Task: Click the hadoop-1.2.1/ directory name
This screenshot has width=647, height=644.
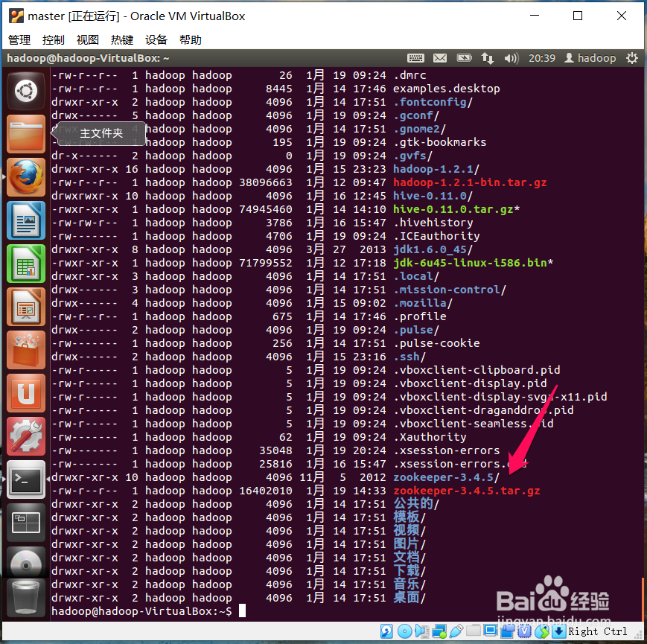Action: click(436, 169)
